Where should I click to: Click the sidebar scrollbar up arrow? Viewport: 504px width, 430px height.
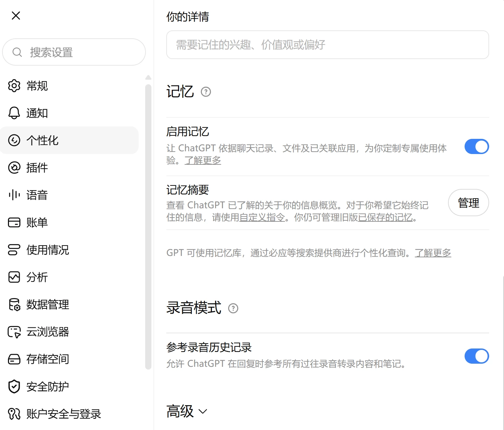pyautogui.click(x=148, y=77)
